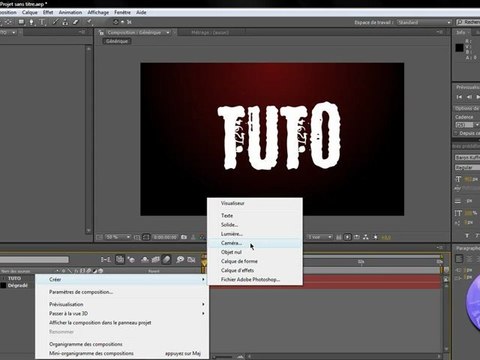Click 'Afficher la composition dans le panneau projet'

point(122,323)
